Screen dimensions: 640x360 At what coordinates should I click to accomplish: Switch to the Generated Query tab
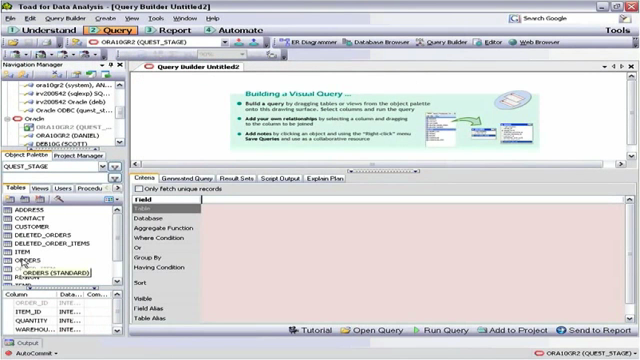pos(187,178)
